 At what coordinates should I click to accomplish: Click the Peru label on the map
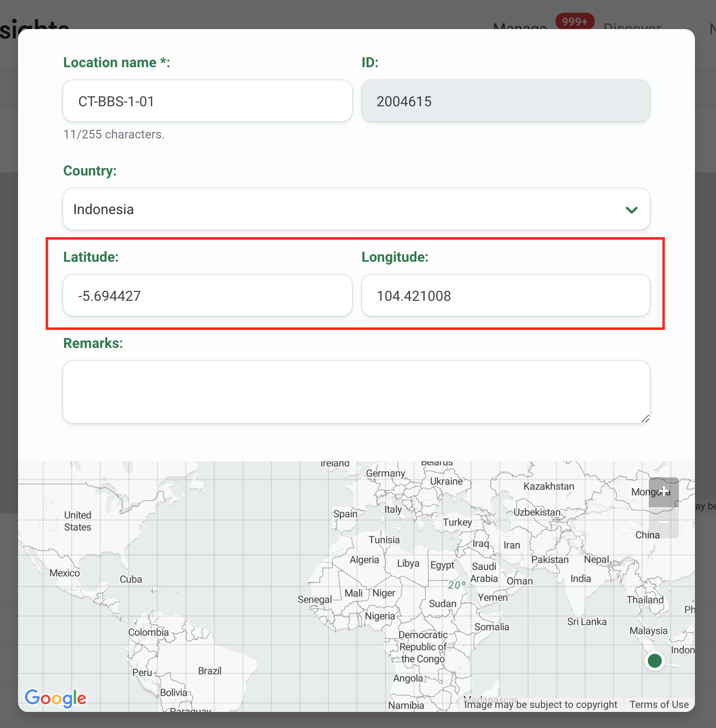[142, 672]
